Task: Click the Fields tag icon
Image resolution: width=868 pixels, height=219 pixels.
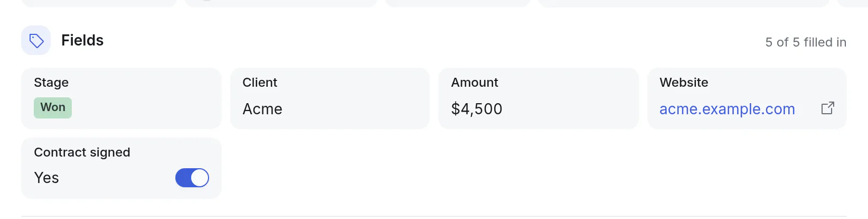Action: 36,40
